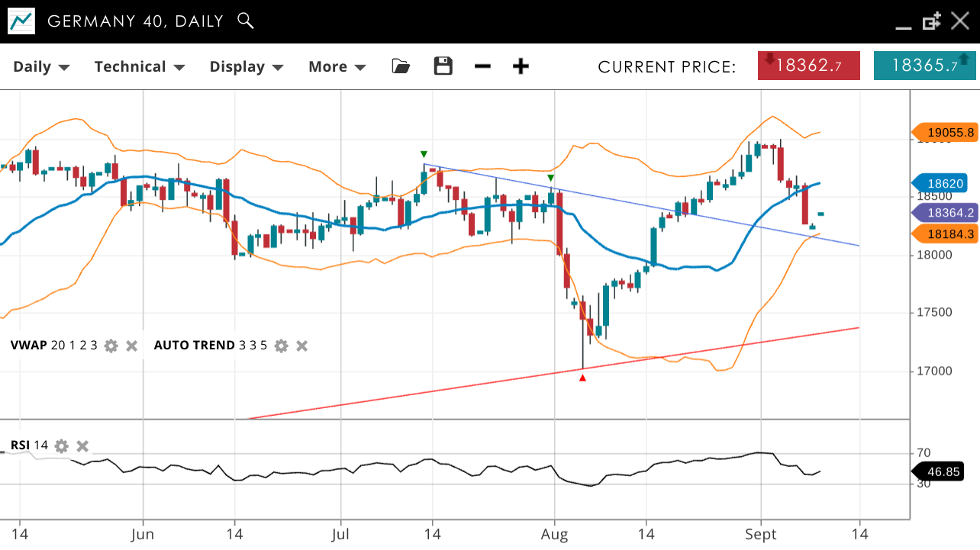Screen dimensions: 980x550
Task: Open the Display options dropdown
Action: pos(247,67)
